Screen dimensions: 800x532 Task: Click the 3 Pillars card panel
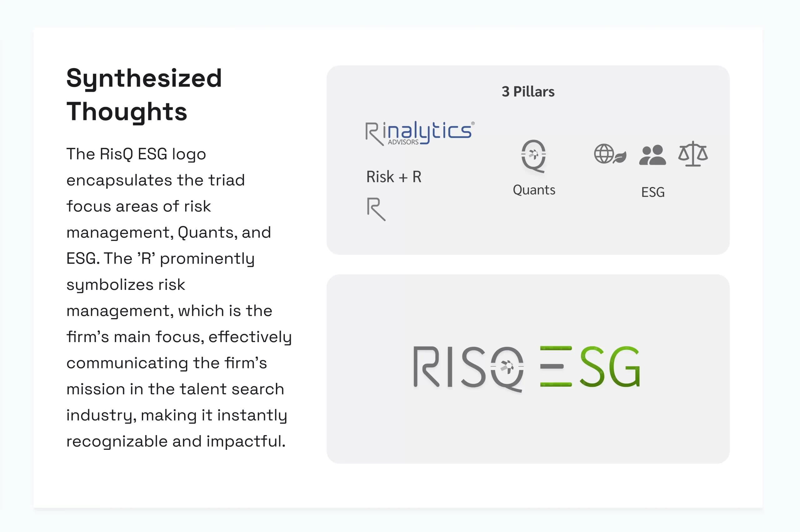point(528,160)
